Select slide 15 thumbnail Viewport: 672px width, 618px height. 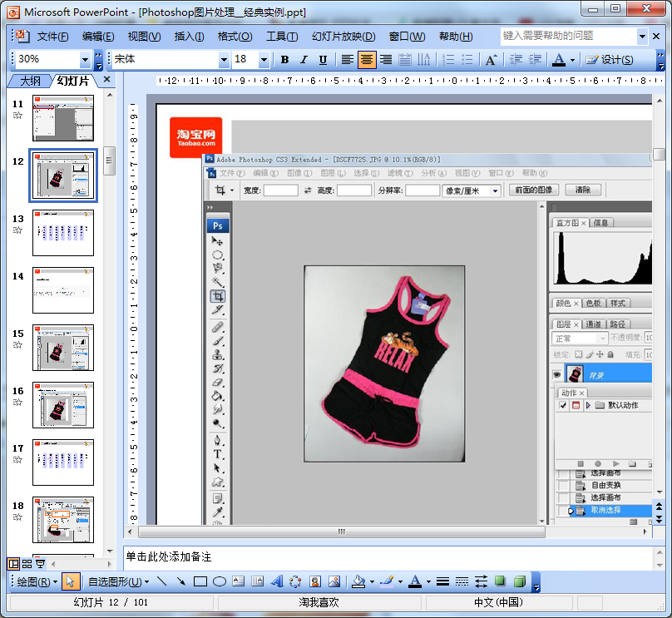point(63,348)
